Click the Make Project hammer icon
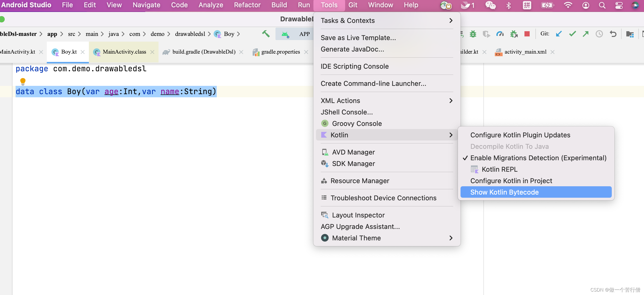Screen dimensions: 644x295 click(266, 34)
